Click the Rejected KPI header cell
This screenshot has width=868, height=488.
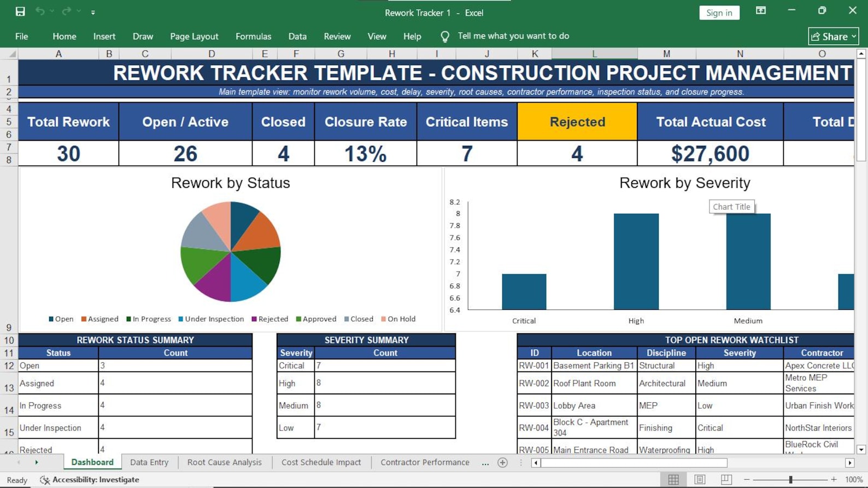pyautogui.click(x=577, y=122)
